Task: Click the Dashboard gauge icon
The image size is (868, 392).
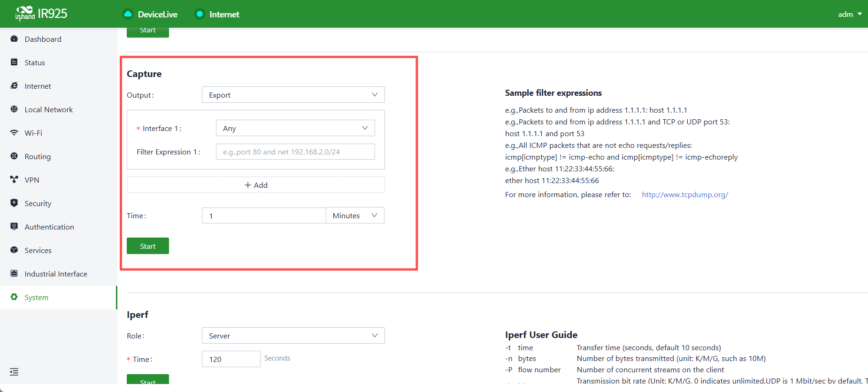Action: tap(14, 39)
